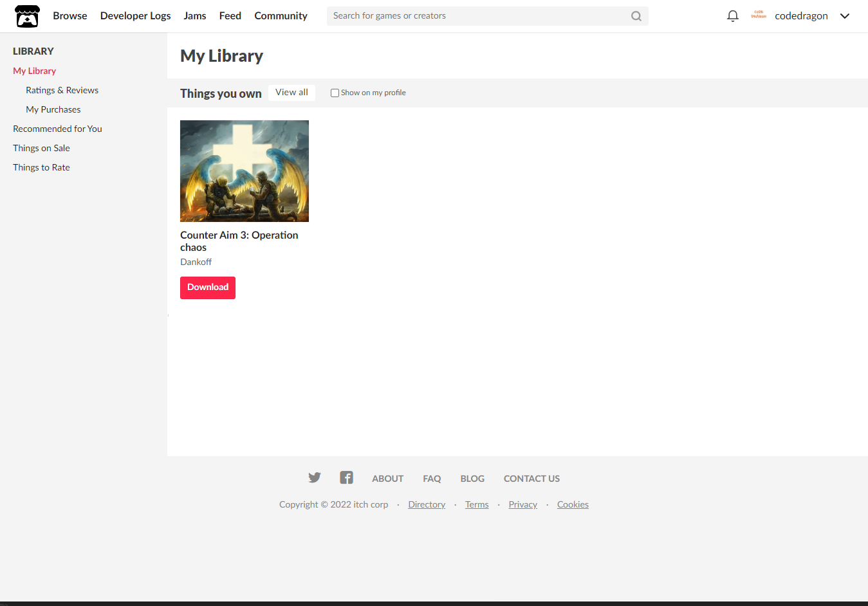The width and height of the screenshot is (868, 606).
Task: Open Recommended for You
Action: pos(57,129)
